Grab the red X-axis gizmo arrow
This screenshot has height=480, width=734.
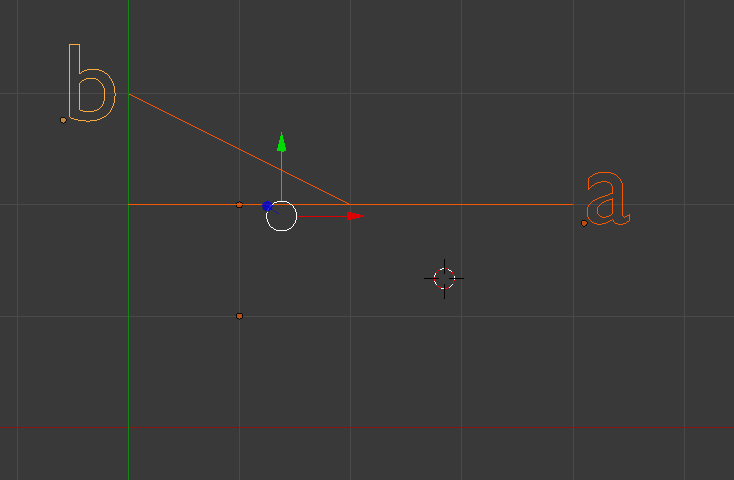[355, 216]
